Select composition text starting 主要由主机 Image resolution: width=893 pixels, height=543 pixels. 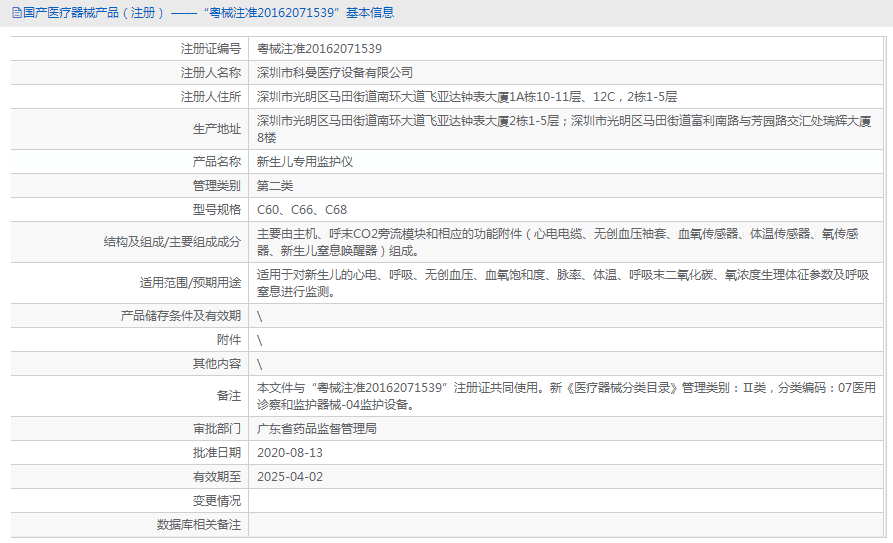558,242
